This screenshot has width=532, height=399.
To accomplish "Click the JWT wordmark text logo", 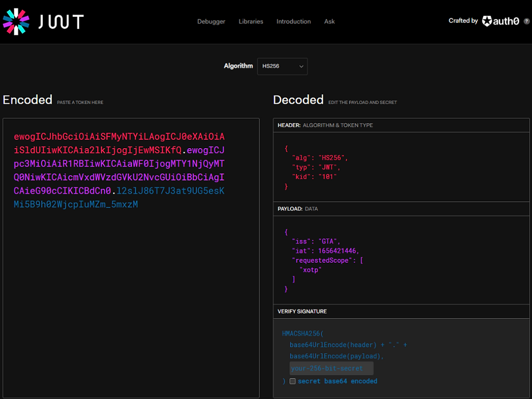I will [61, 22].
